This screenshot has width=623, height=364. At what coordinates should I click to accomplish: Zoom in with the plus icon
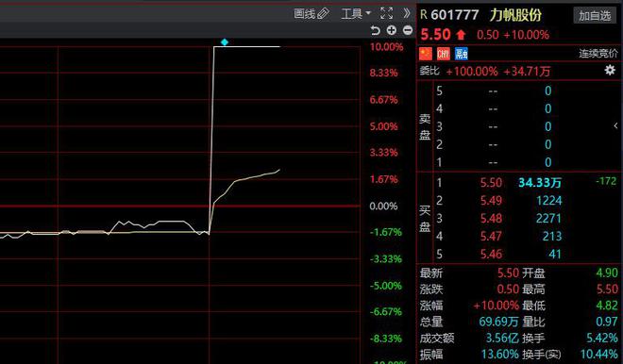pos(392,30)
